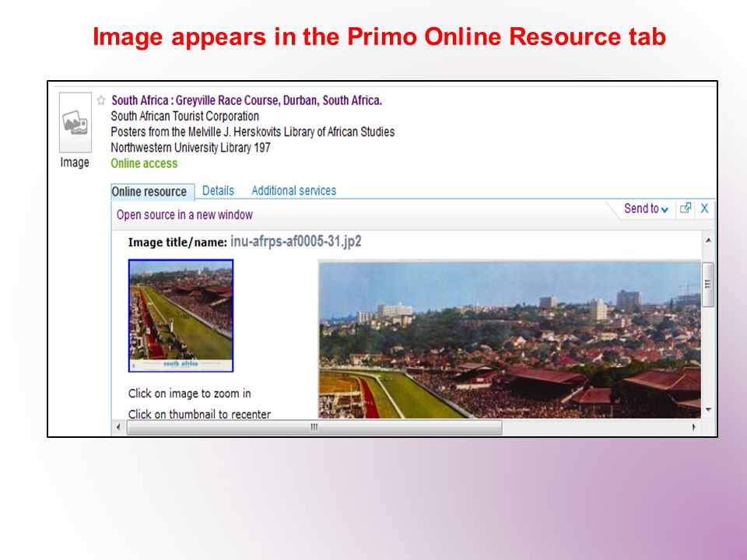Click the vertical scrollbar thumb
The width and height of the screenshot is (747, 560).
[x=708, y=285]
